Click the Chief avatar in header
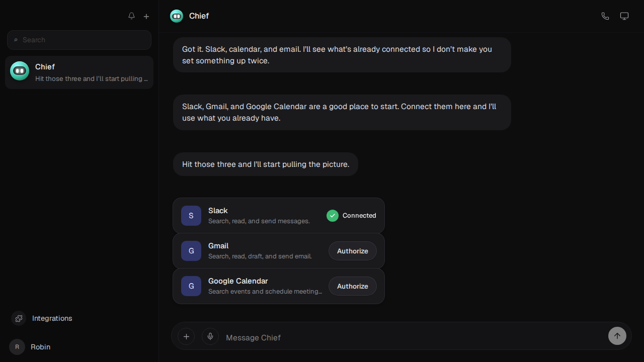Screen dimensions: 644x362 [x=177, y=16]
